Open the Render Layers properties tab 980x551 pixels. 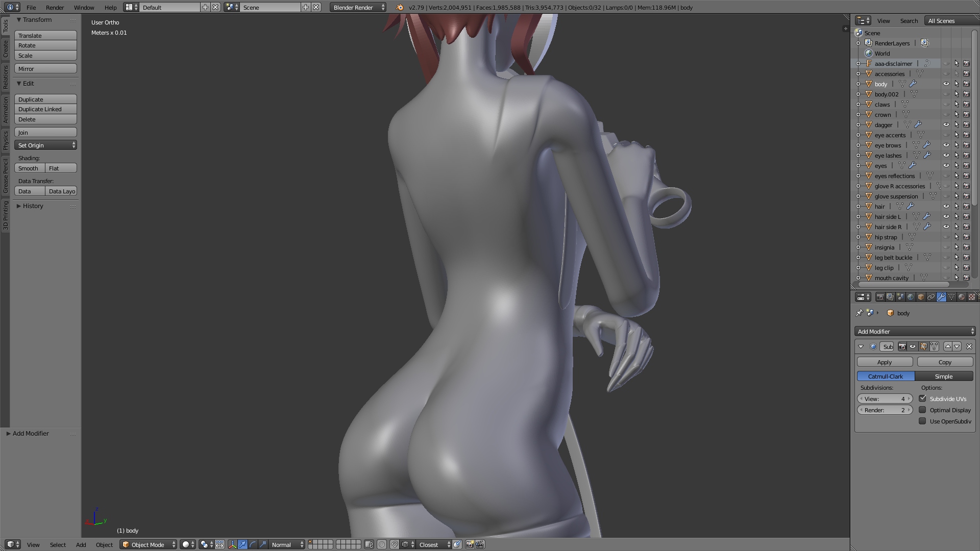point(890,297)
